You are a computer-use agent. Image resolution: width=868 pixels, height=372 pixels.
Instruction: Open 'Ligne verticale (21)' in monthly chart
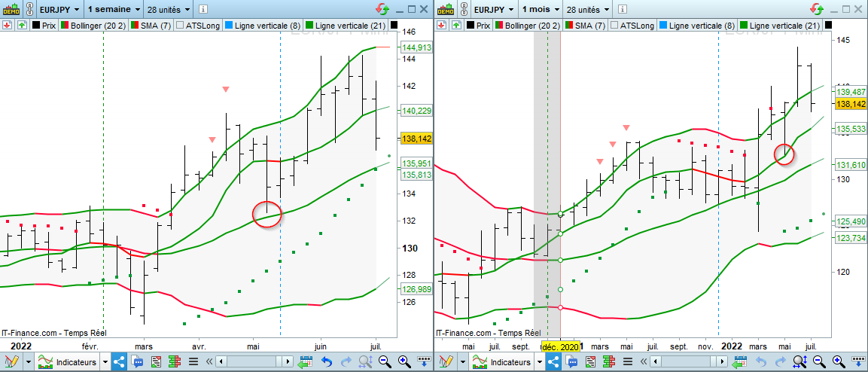779,25
